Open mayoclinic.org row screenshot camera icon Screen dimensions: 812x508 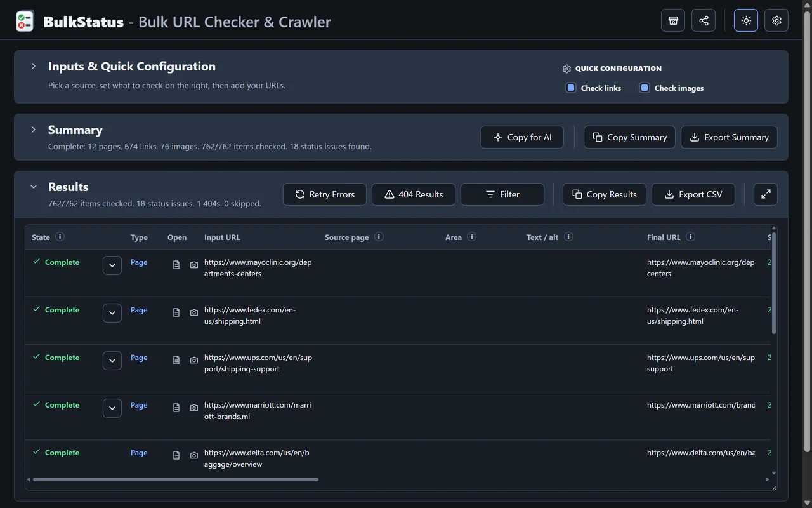coord(194,265)
